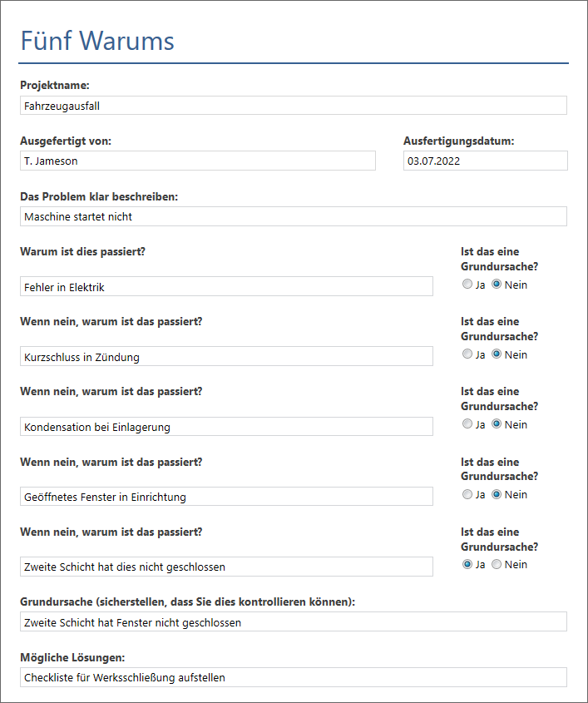Select "Ja" beside "Kurzschluss in Zündung"
The height and width of the screenshot is (703, 588).
coord(467,354)
